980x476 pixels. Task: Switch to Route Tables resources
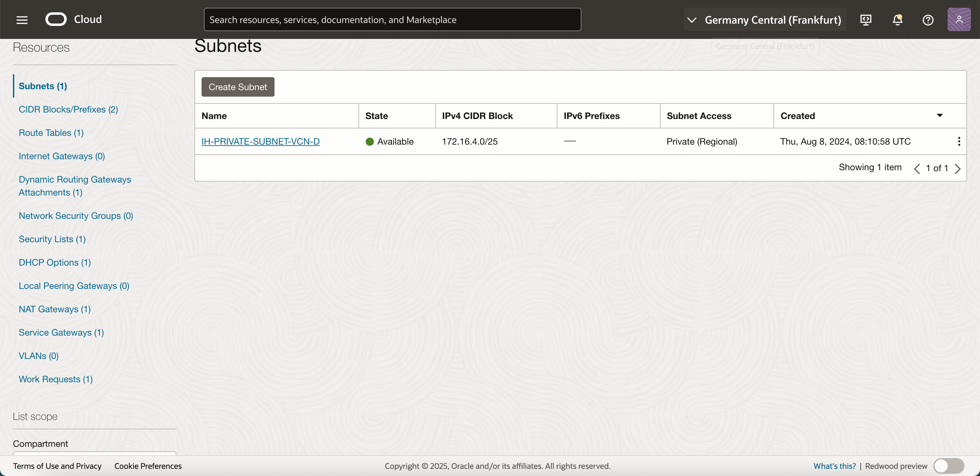pos(51,133)
